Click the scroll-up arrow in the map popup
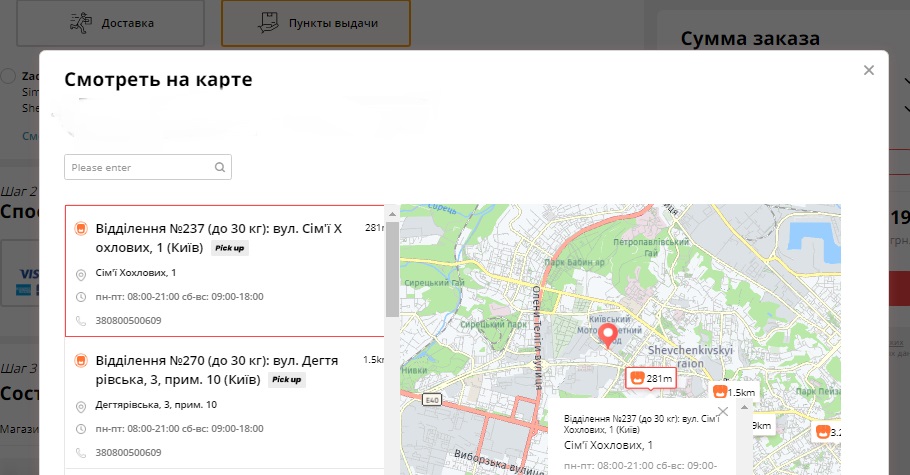The width and height of the screenshot is (910, 475). (742, 407)
